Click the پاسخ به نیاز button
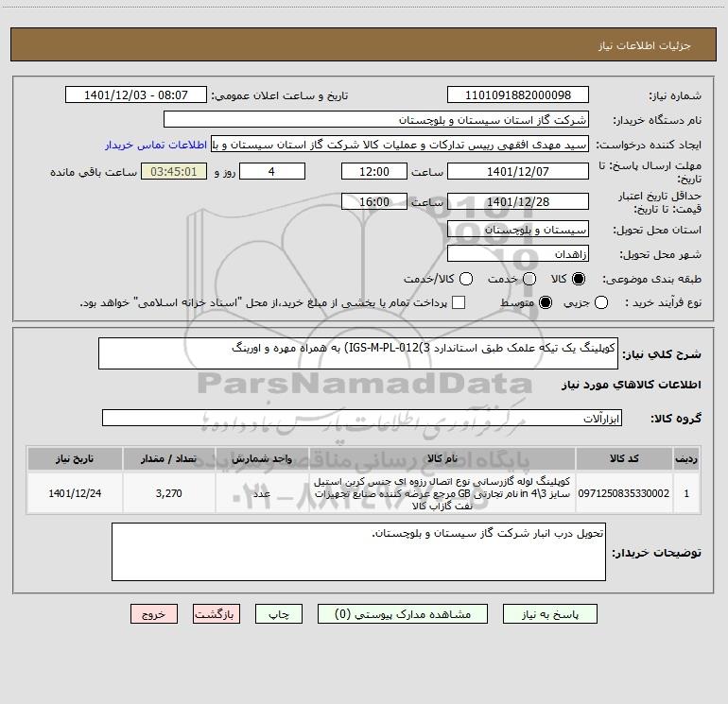Viewport: 728px width, 704px height. coord(549,614)
